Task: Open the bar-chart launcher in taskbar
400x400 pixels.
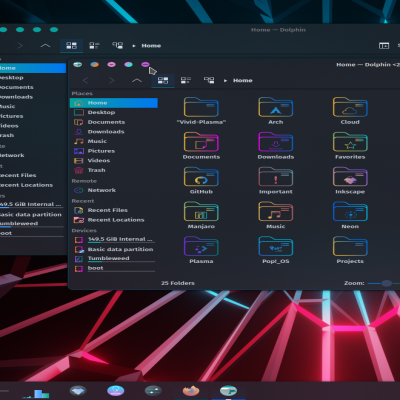Action: 37,393
